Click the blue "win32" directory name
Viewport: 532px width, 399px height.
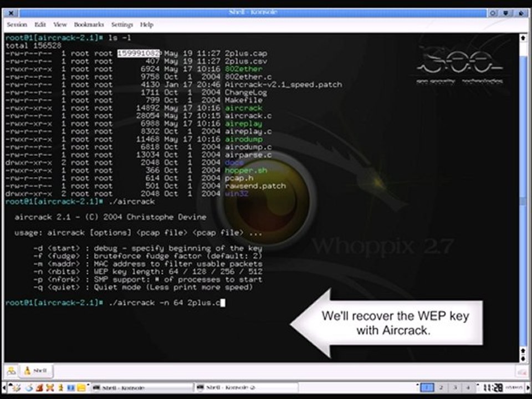(x=237, y=194)
